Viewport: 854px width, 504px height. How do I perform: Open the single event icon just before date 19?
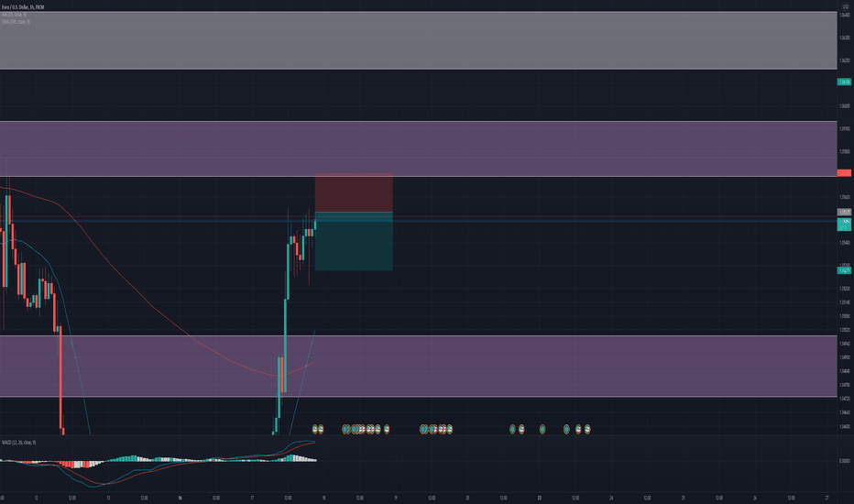(387, 430)
